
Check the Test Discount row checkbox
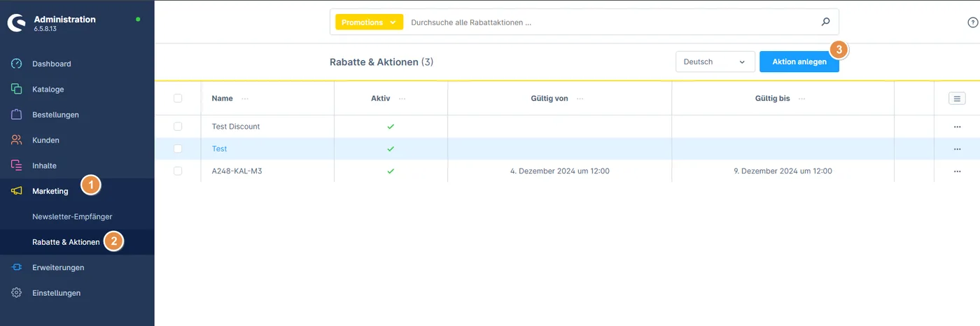(178, 127)
